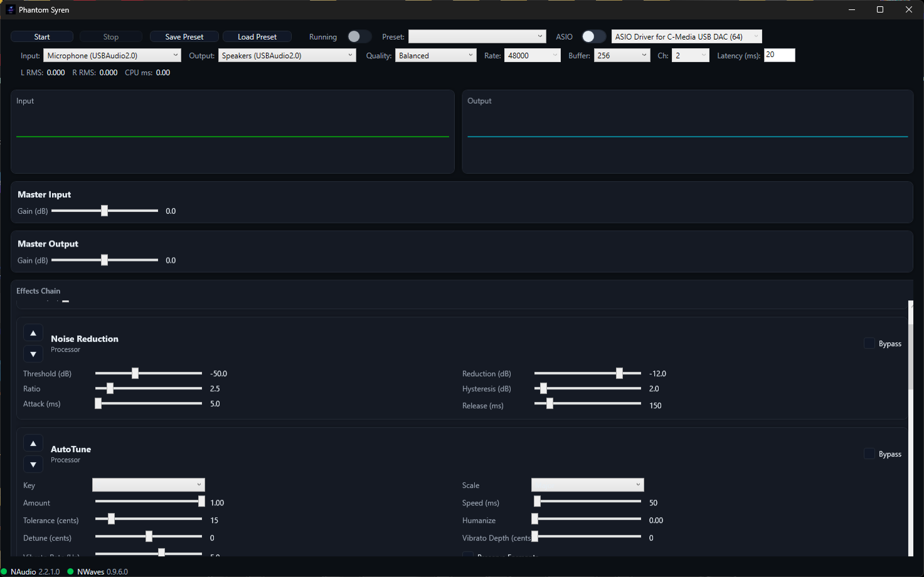Move AutoTune processor up in chain

(33, 443)
